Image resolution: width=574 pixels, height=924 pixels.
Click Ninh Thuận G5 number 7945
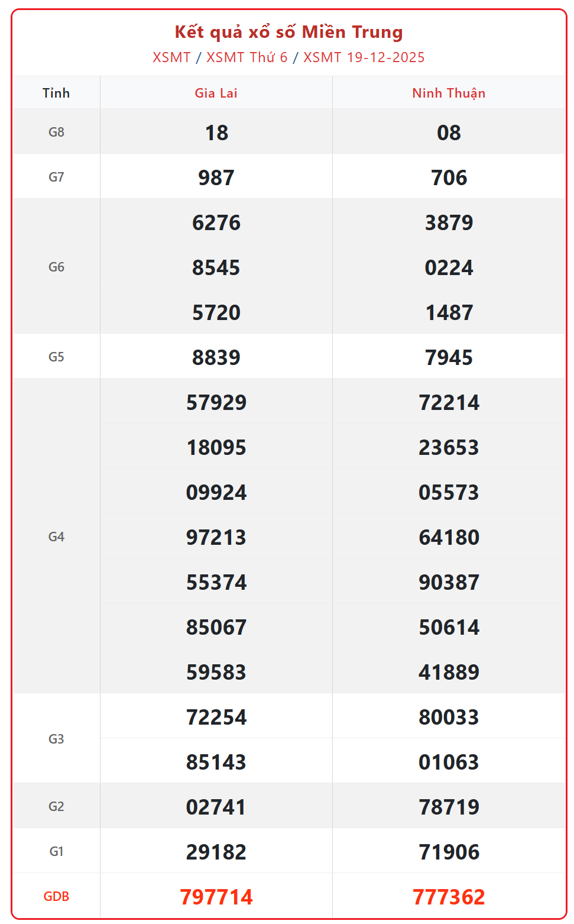[x=449, y=357]
